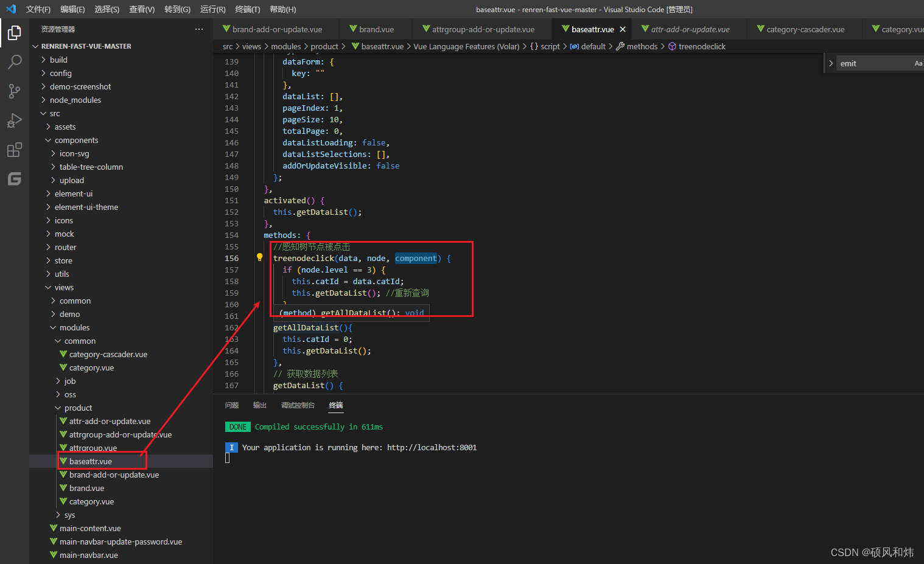Open the 终端(T) menu
Image resolution: width=924 pixels, height=564 pixels.
pos(248,9)
